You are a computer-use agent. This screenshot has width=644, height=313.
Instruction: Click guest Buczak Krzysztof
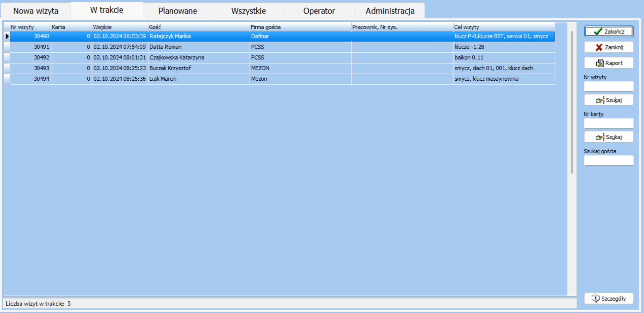[170, 68]
